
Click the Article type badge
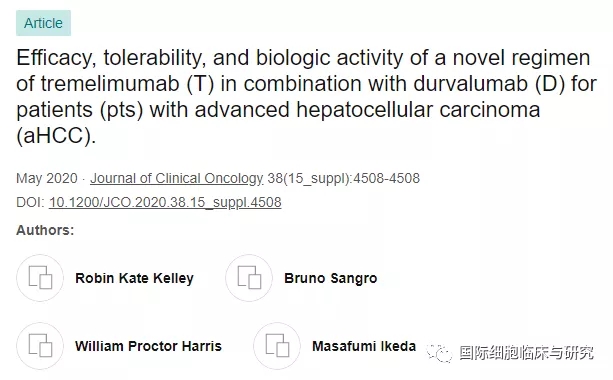click(43, 23)
